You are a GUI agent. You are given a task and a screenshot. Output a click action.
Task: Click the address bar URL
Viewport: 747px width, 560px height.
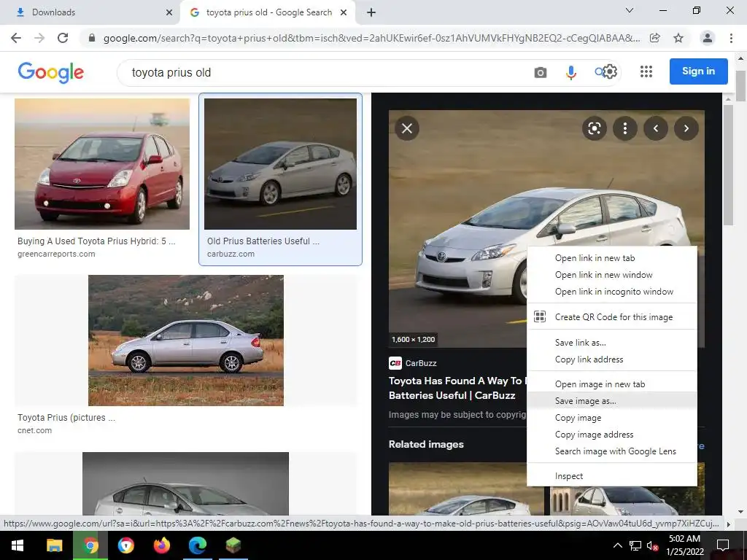pos(371,38)
